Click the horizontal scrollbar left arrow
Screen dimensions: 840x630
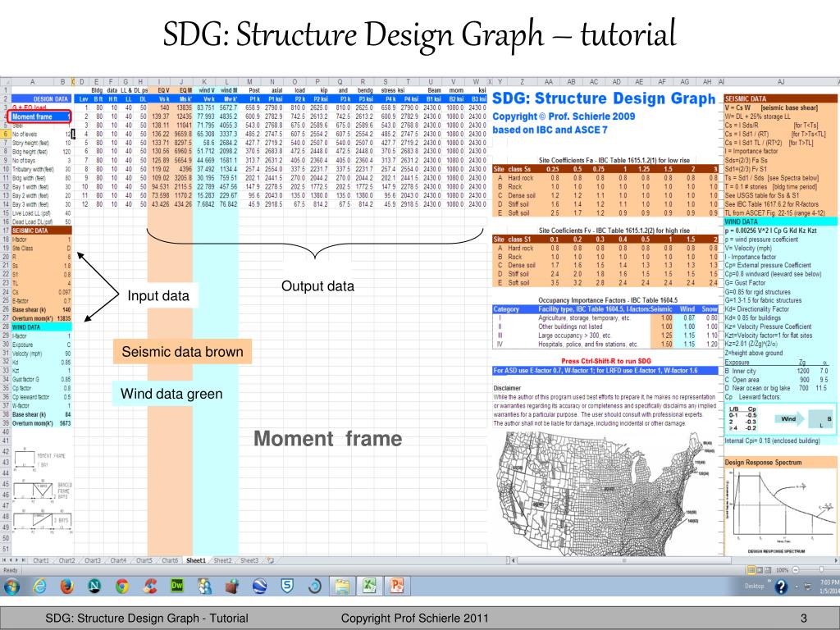[514, 560]
